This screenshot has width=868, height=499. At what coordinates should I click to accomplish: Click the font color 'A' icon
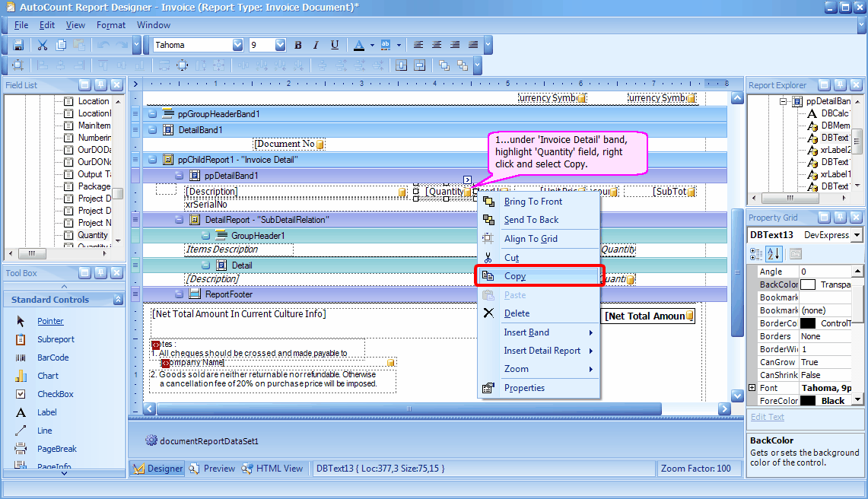359,45
